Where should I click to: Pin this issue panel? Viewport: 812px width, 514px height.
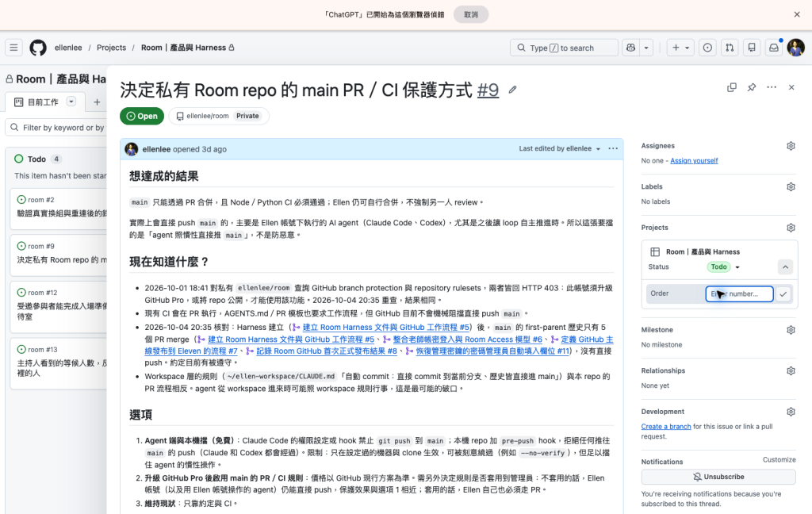click(x=752, y=87)
